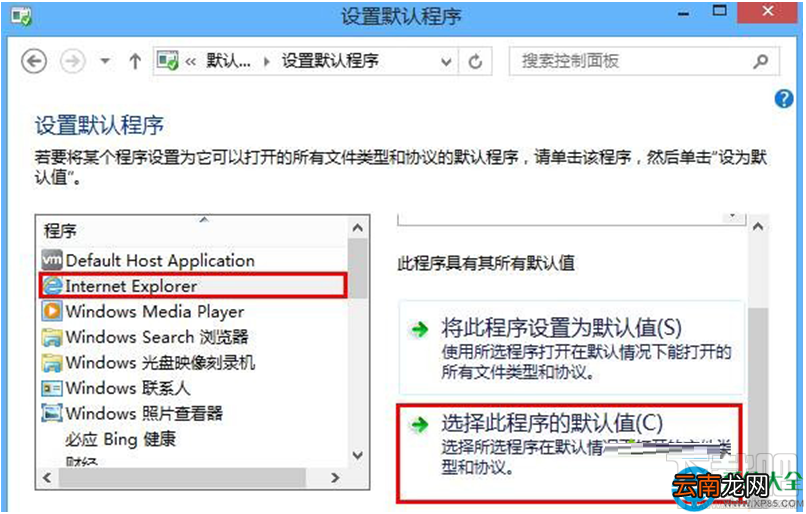Click the 搜索控制面板 search box

pos(644,61)
